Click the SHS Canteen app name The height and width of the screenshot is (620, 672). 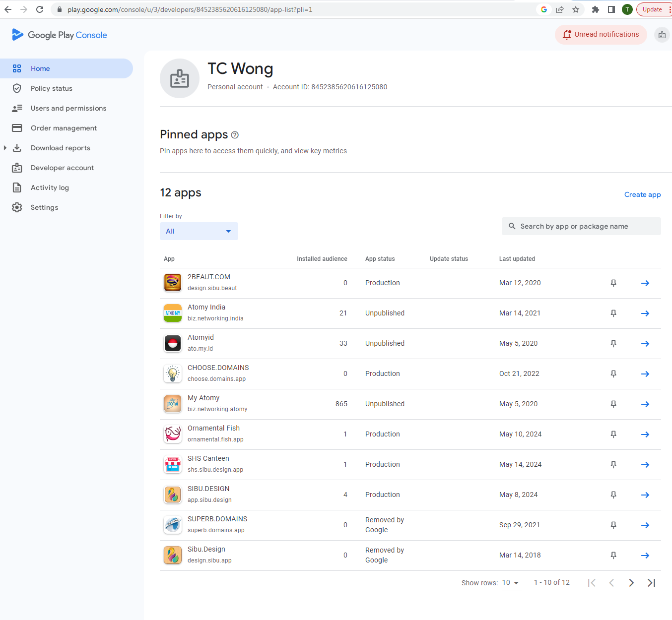coord(208,458)
